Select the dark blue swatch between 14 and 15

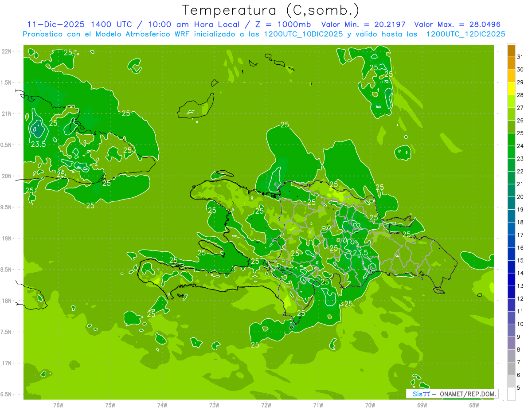[511, 266]
